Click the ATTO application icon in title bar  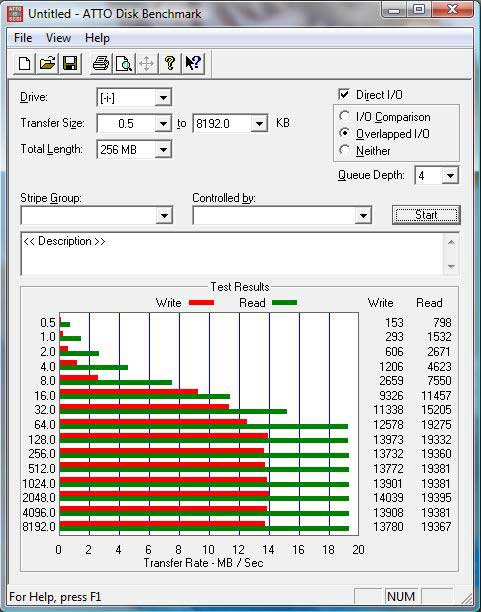click(x=15, y=14)
